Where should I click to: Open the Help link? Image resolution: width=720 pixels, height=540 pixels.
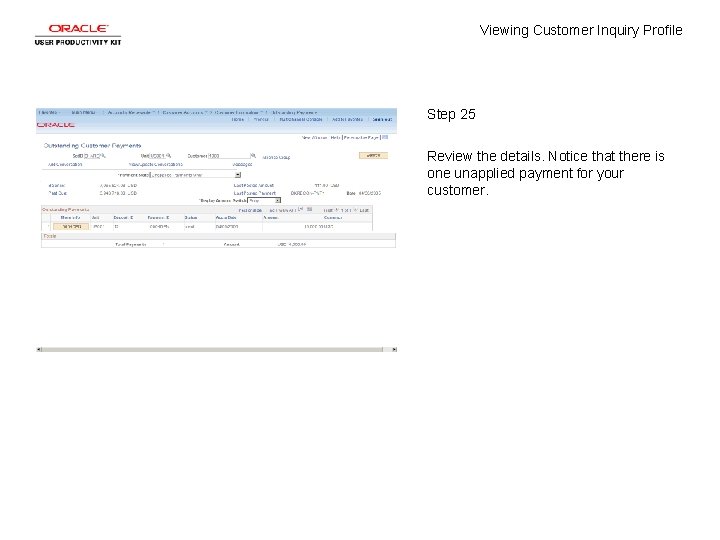tap(335, 137)
